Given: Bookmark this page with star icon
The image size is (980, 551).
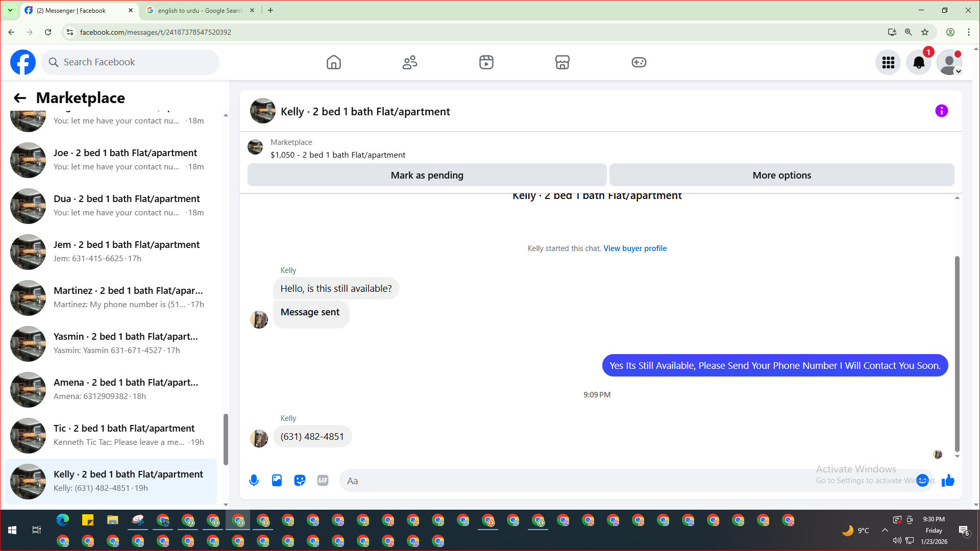Looking at the screenshot, I should [x=925, y=32].
